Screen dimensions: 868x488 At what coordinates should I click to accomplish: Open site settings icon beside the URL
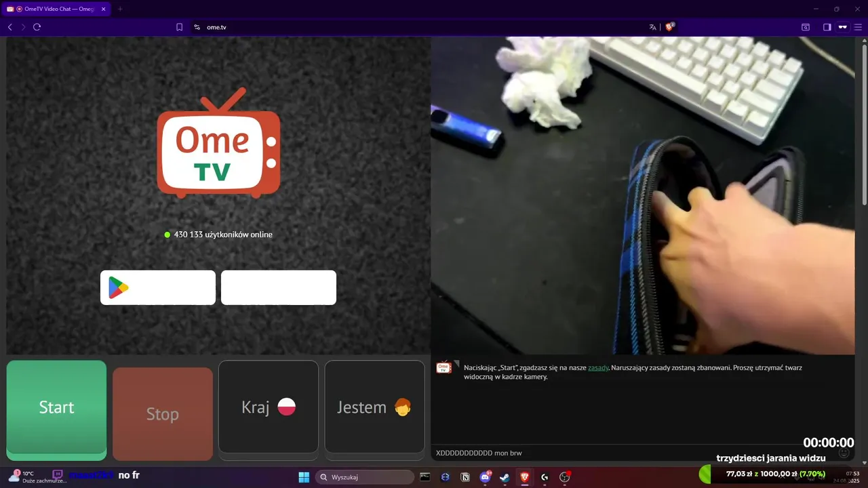pyautogui.click(x=197, y=27)
